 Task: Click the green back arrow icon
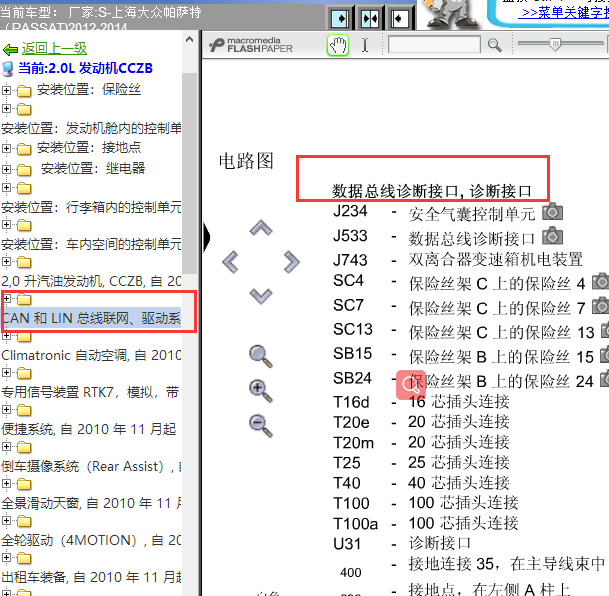(10, 50)
